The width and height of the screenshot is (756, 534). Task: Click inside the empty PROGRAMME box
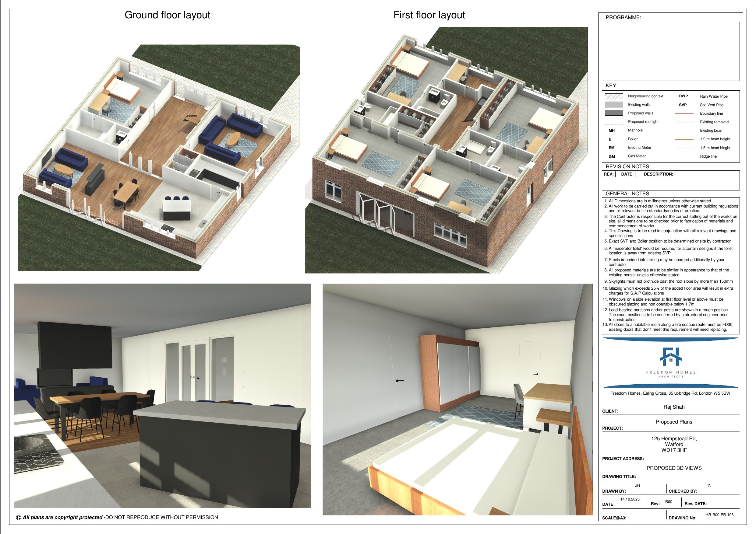[670, 51]
